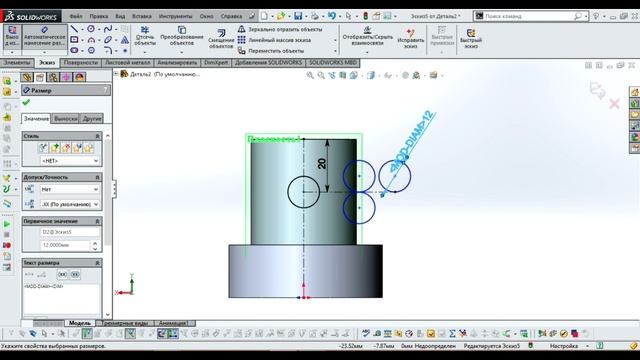The height and width of the screenshot is (360, 640).
Task: Click Линейный массив эскиза pattern tool
Action: tap(274, 40)
